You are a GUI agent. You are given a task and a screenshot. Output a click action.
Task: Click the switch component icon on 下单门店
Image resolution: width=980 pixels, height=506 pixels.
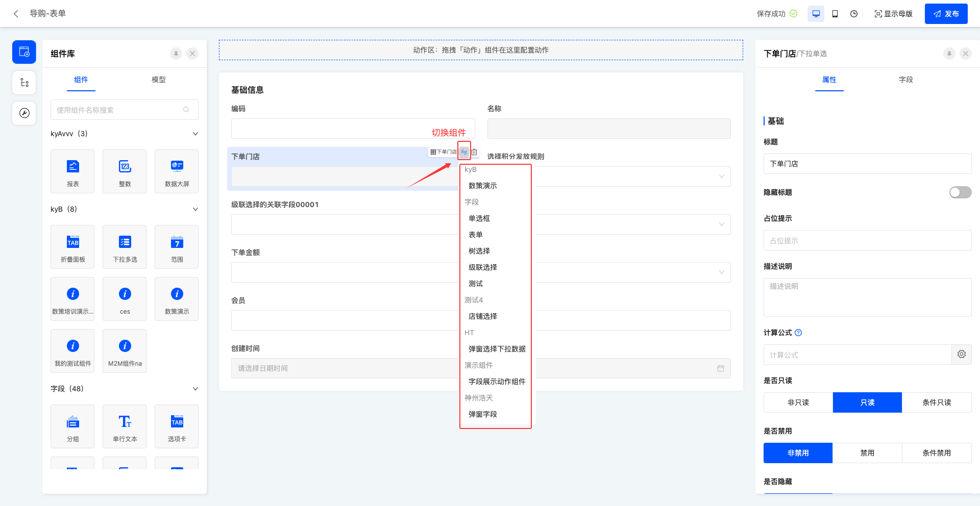[x=464, y=151]
